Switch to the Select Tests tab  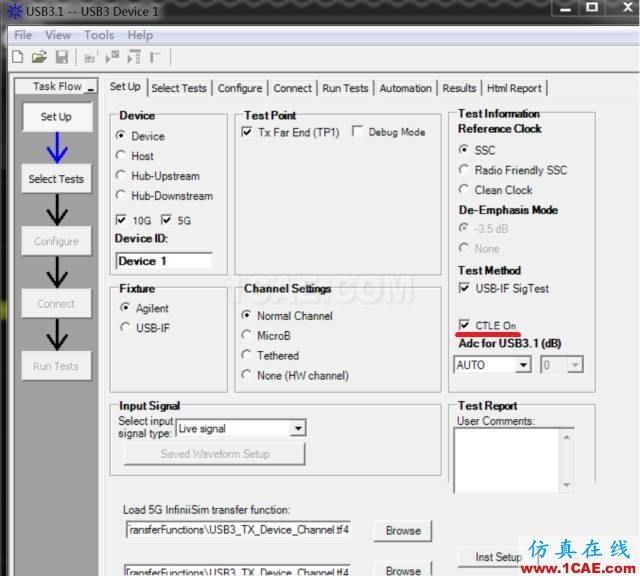coord(179,88)
